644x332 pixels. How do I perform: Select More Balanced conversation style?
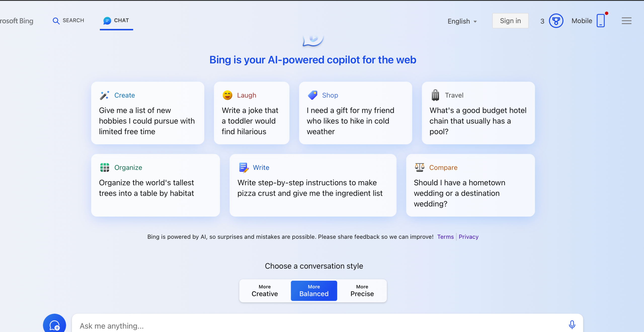point(314,291)
